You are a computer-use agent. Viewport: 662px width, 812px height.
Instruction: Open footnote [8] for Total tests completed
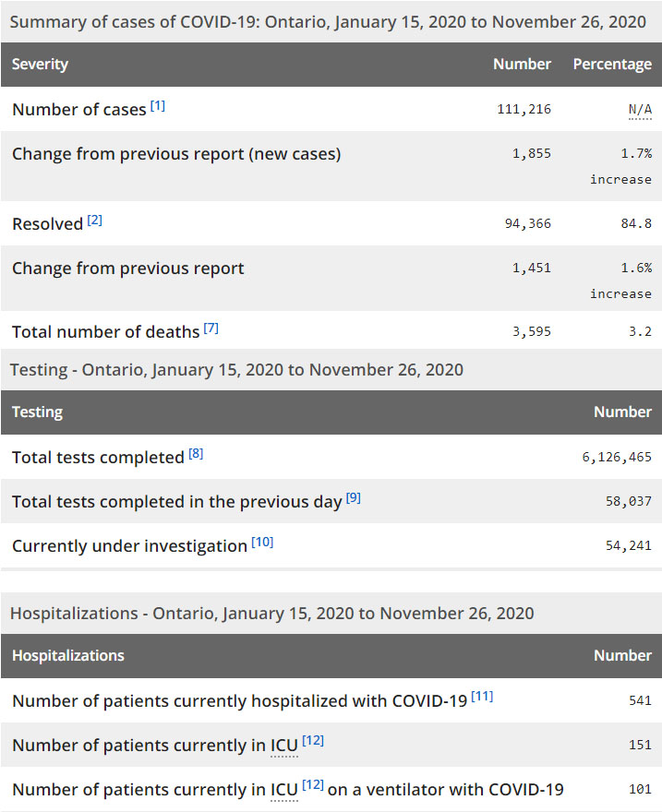(x=196, y=454)
